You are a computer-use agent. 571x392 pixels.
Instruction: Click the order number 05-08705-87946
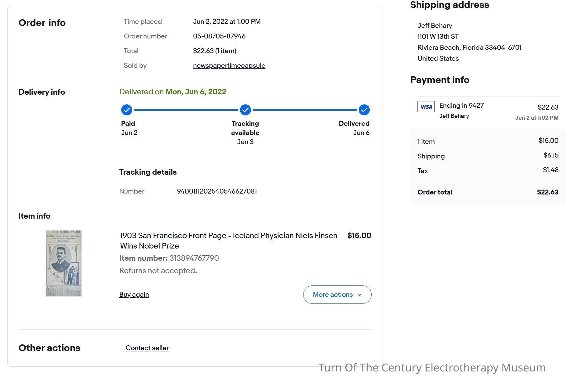(219, 36)
